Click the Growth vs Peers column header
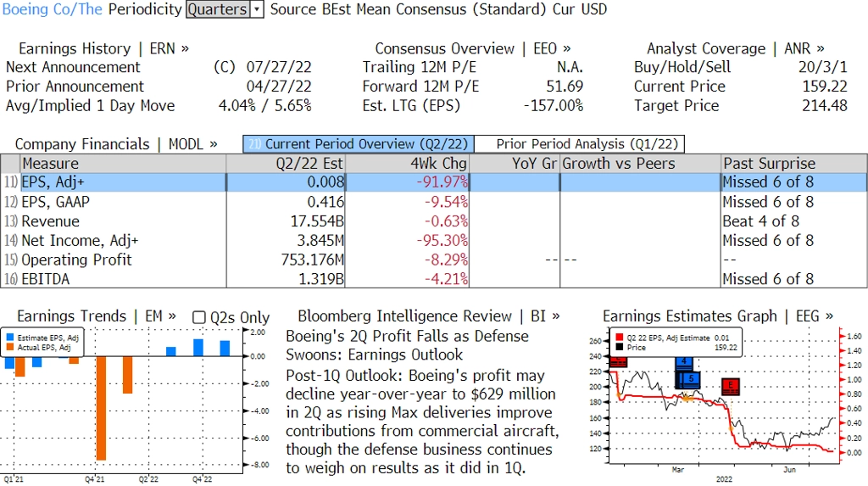Viewport: 868px width, 486px height. point(641,164)
